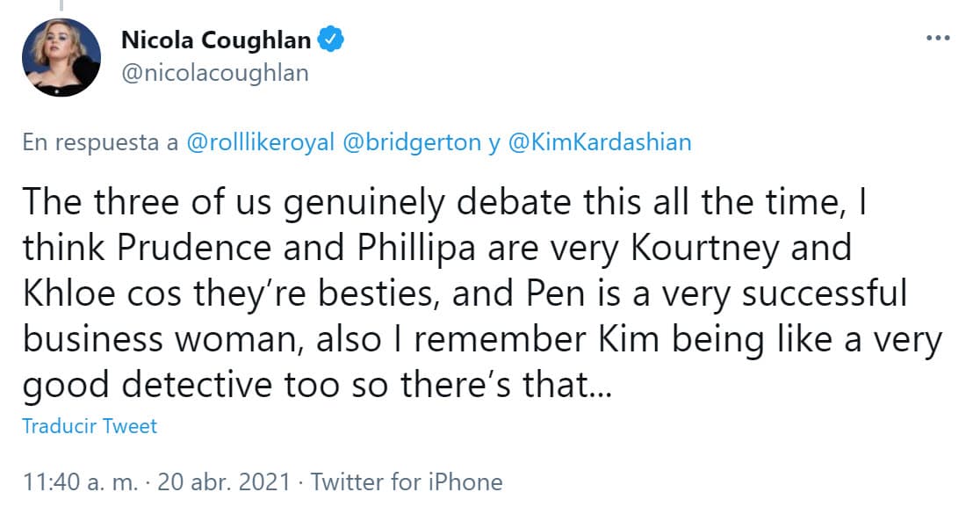Open Nicola Coughlan's profile picture
The width and height of the screenshot is (980, 521).
(x=61, y=57)
